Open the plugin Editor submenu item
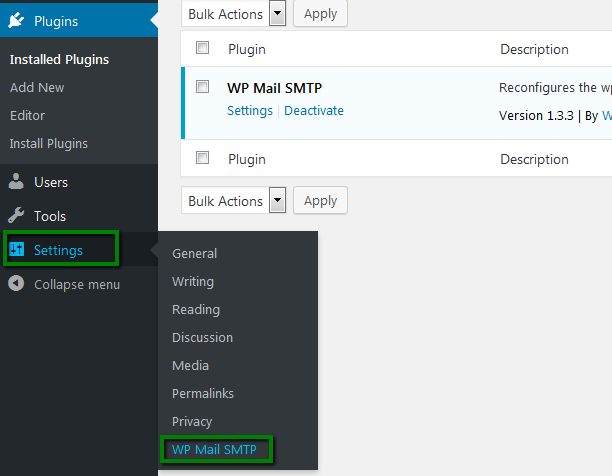 [27, 115]
